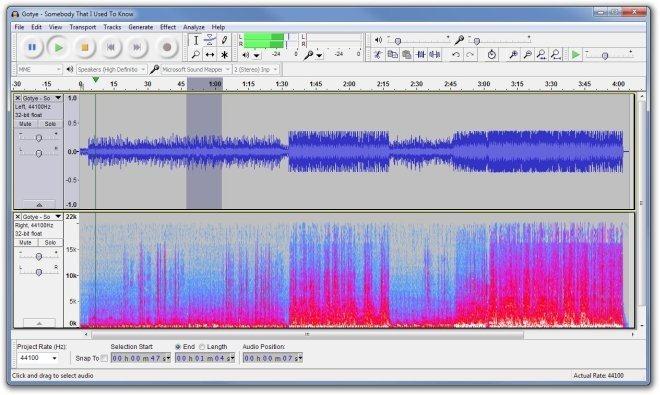The width and height of the screenshot is (660, 395).
Task: Skip to end of the track
Action: (137, 47)
